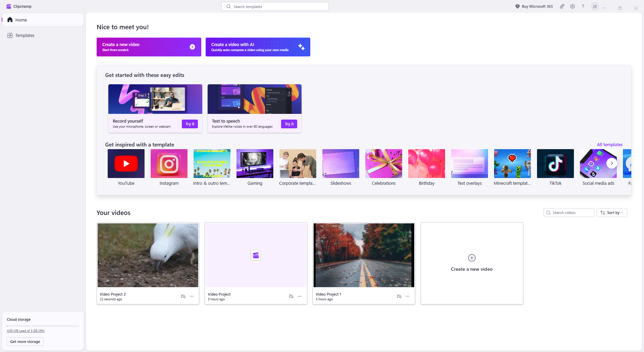The height and width of the screenshot is (352, 644).
Task: Click cloud sync icon for Video Project 2
Action: (x=183, y=296)
